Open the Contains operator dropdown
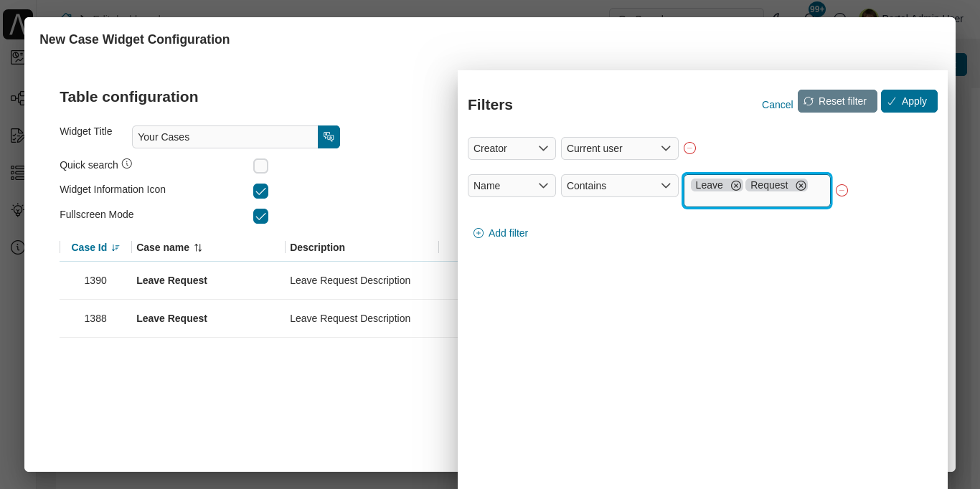The height and width of the screenshot is (489, 980). point(620,186)
